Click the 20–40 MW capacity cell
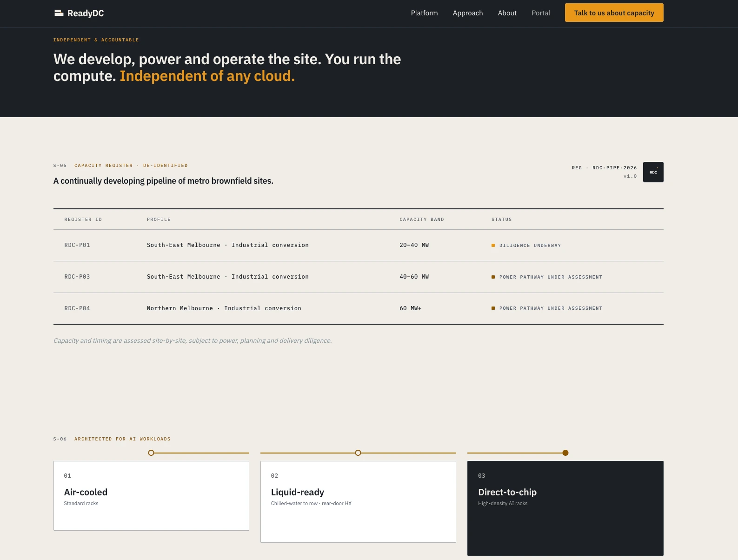 (414, 245)
